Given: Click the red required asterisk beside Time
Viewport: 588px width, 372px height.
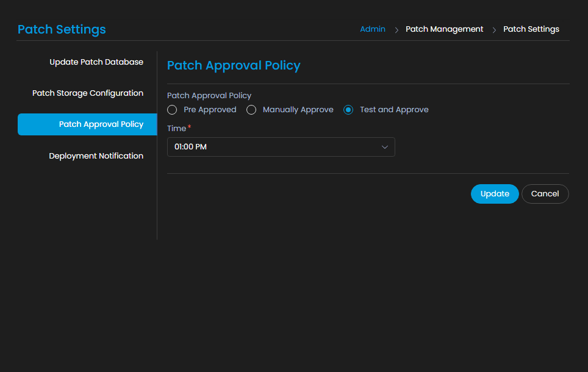Looking at the screenshot, I should (x=190, y=127).
